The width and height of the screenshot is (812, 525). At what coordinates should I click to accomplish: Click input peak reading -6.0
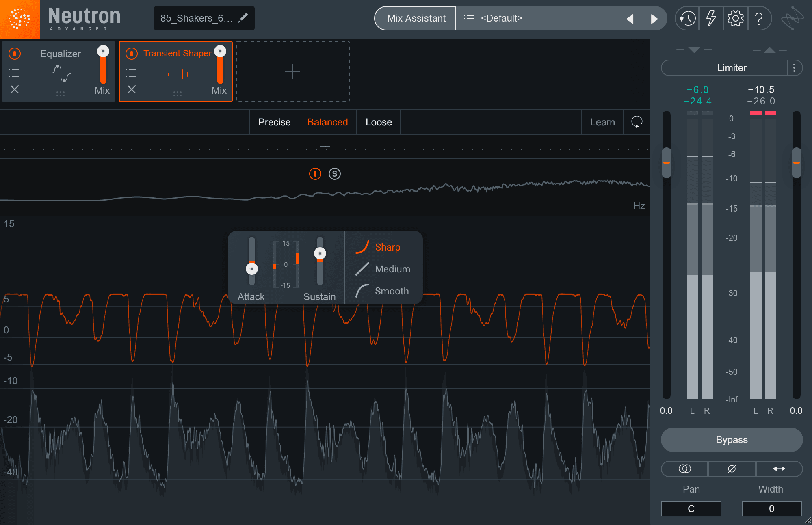tap(697, 90)
